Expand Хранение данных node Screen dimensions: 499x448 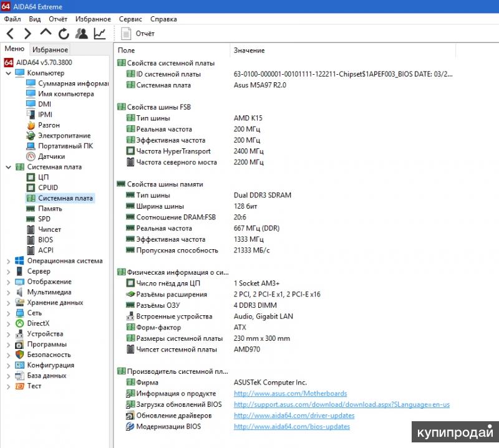click(9, 303)
